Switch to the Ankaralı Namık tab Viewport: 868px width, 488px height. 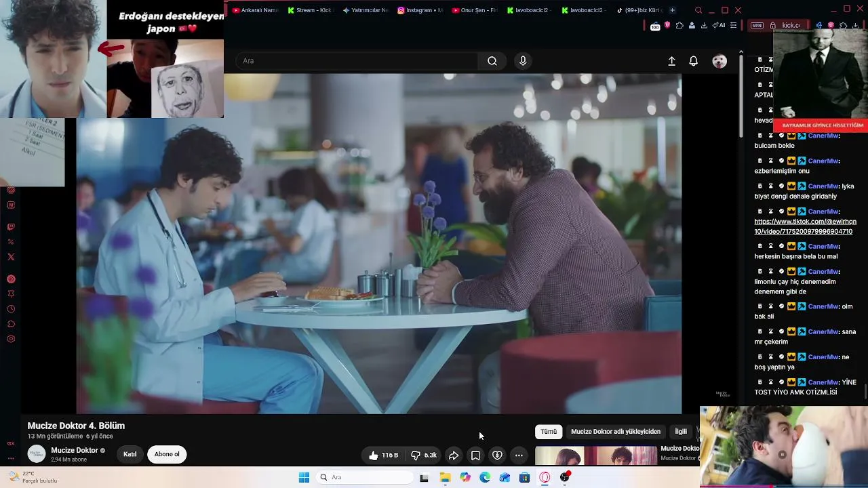click(x=256, y=10)
